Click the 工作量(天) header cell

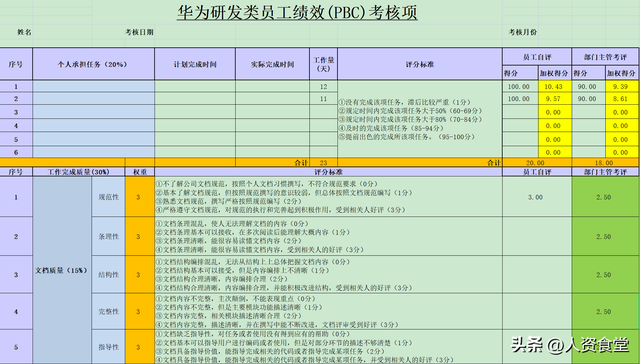[x=323, y=64]
